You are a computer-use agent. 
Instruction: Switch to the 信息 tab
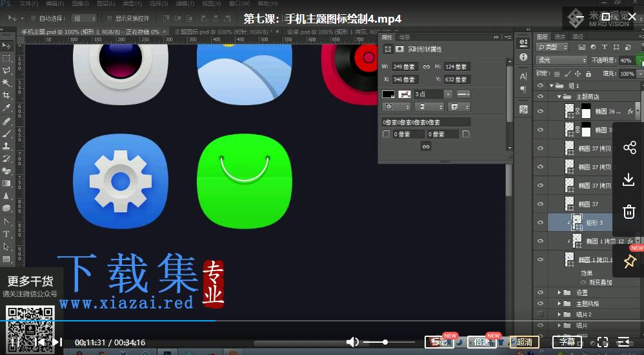point(405,37)
